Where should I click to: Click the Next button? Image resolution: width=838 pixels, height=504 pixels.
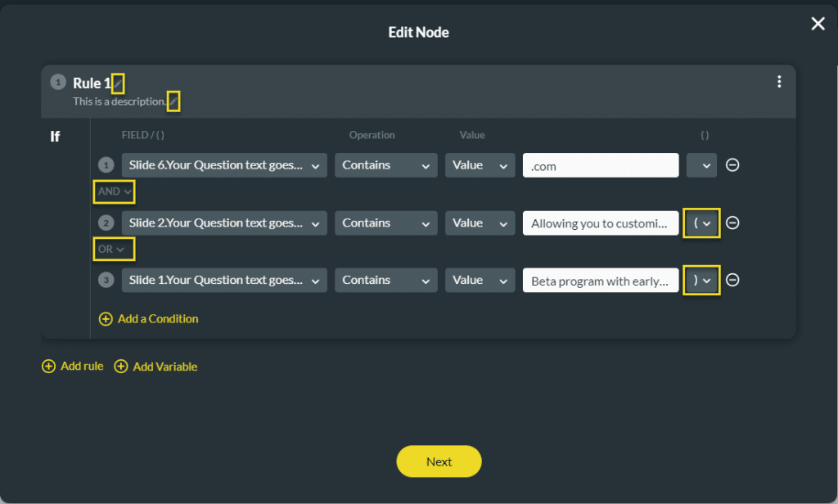point(439,461)
